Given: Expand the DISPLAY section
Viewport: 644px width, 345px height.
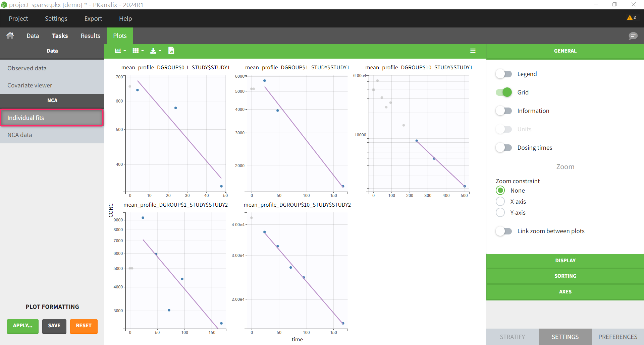Looking at the screenshot, I should (x=565, y=261).
